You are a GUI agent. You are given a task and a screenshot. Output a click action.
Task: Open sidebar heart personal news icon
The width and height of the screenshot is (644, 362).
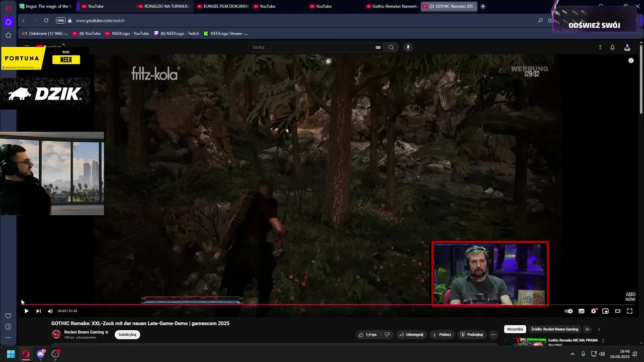[x=8, y=316]
